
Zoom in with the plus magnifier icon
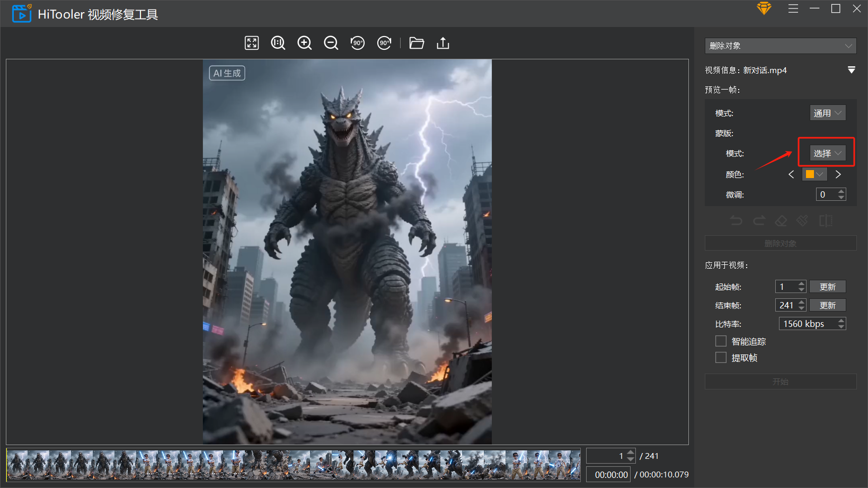[x=304, y=43]
